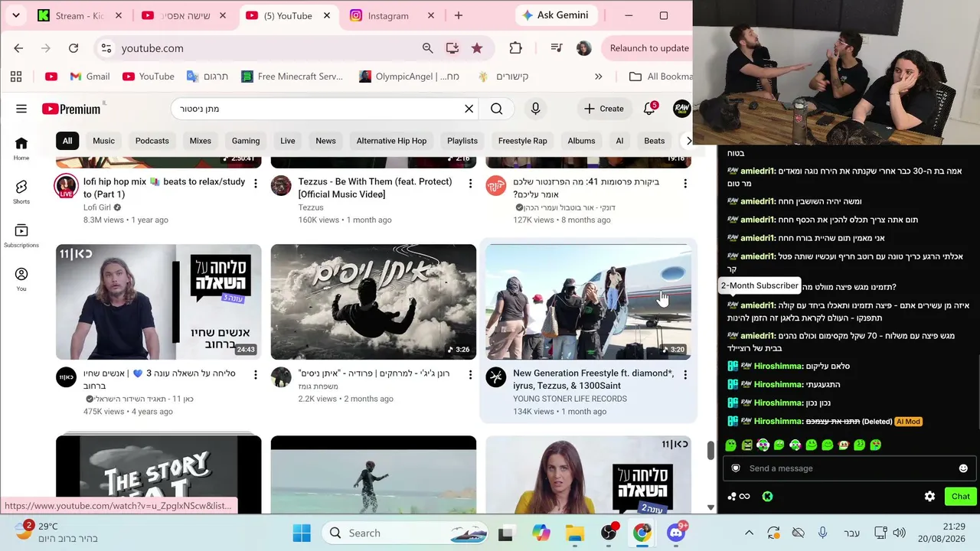
Task: Bookmark this page with the star icon
Action: (x=477, y=48)
